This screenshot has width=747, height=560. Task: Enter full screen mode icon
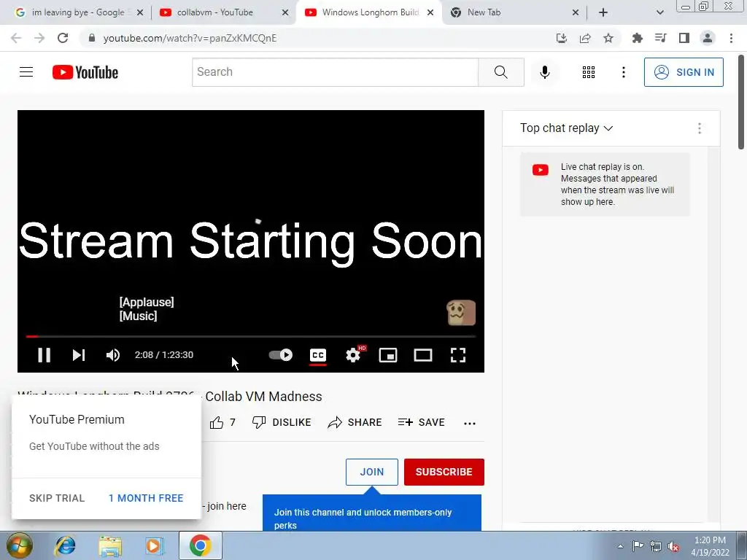coord(458,355)
